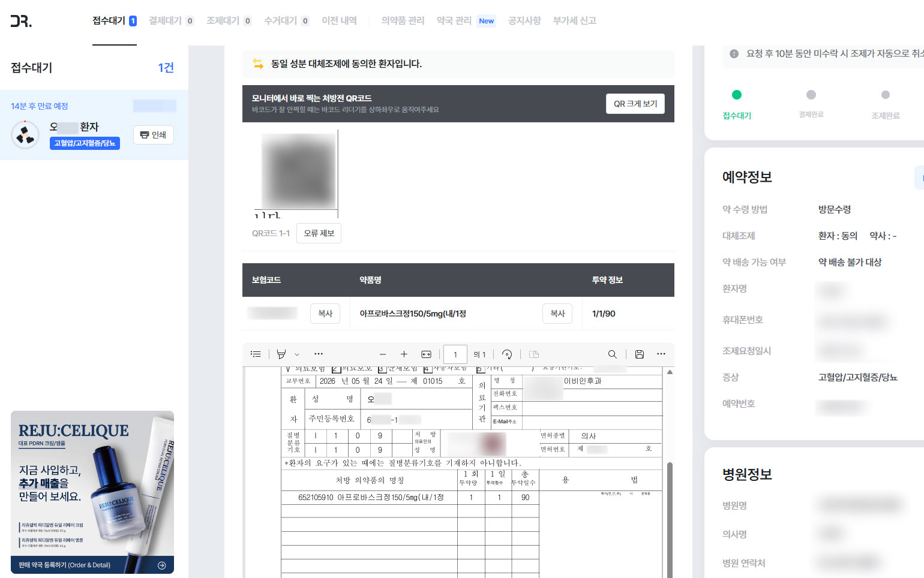The width and height of the screenshot is (924, 578).
Task: Open more tools ellipsis beside highlighter
Action: tap(319, 354)
